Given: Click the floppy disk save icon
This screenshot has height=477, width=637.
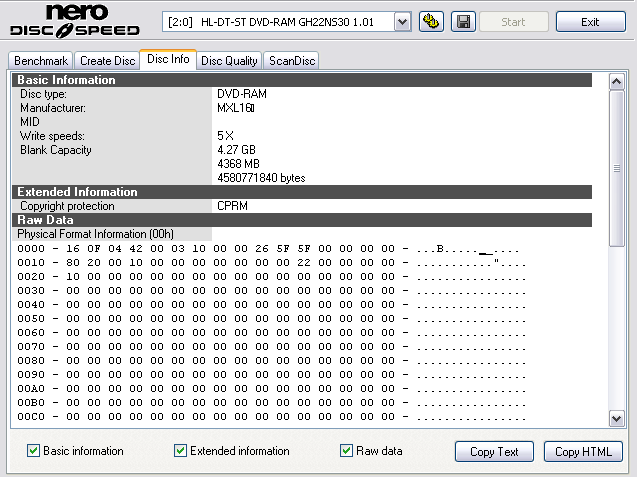Looking at the screenshot, I should click(463, 22).
